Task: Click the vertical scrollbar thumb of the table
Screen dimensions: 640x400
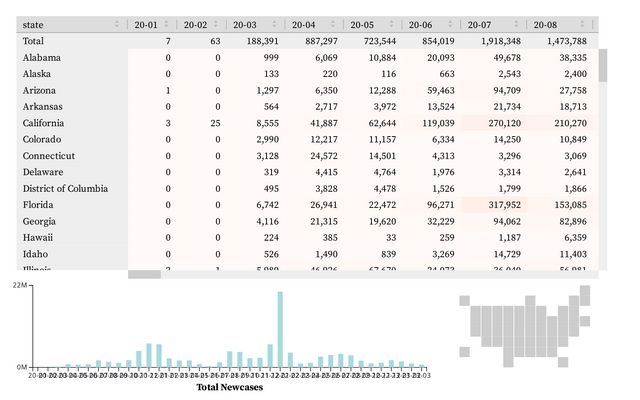Action: coord(603,65)
